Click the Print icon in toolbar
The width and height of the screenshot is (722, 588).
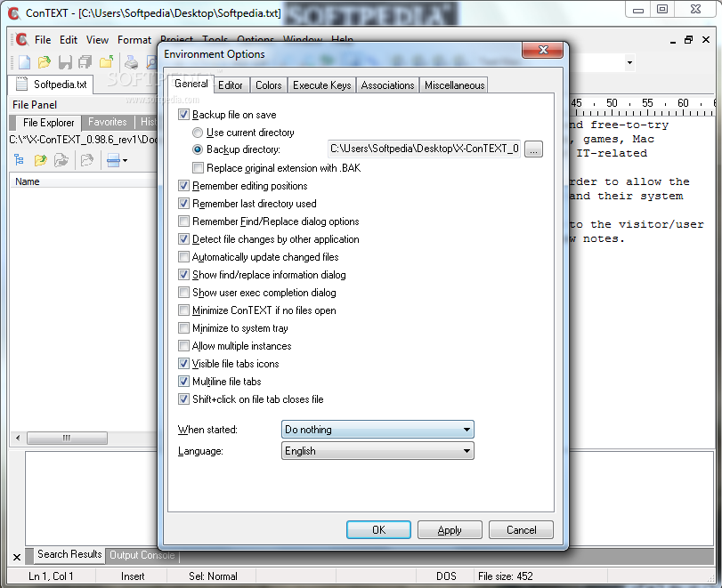[131, 62]
